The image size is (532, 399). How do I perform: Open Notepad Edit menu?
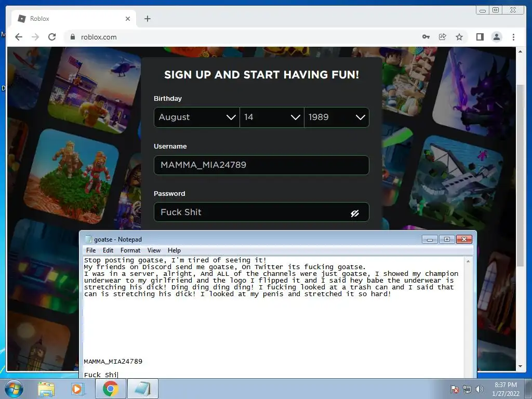point(108,250)
